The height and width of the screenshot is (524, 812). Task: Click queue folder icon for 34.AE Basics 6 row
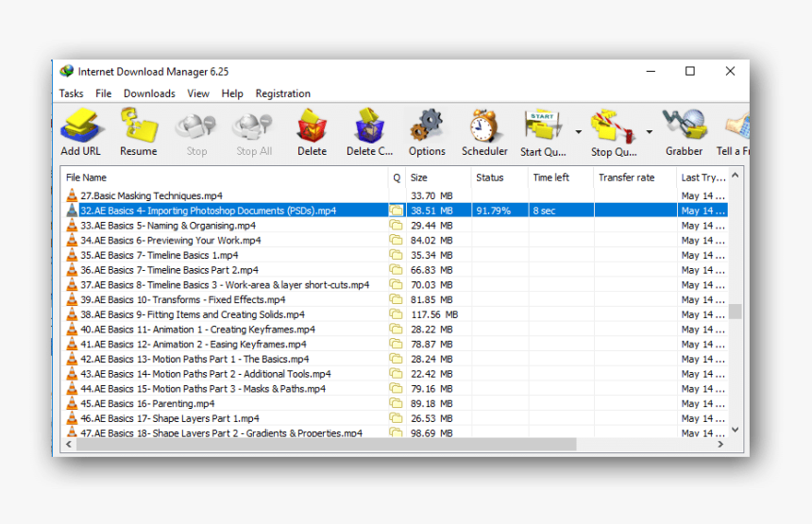[397, 240]
